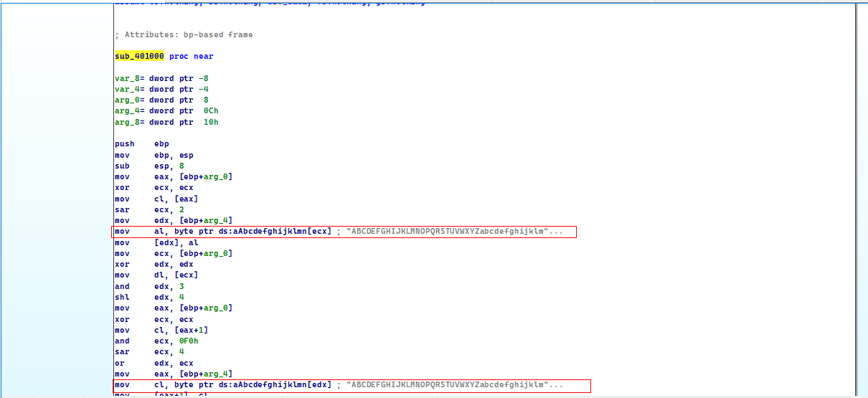Click the 'push ebp' instruction
The image size is (868, 398).
click(x=141, y=144)
